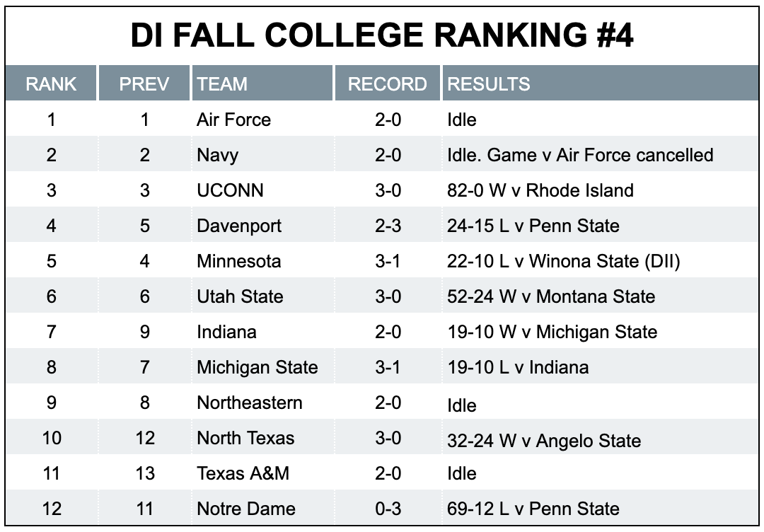
Task: Select the Texas A&M team cell
Action: pos(243,473)
